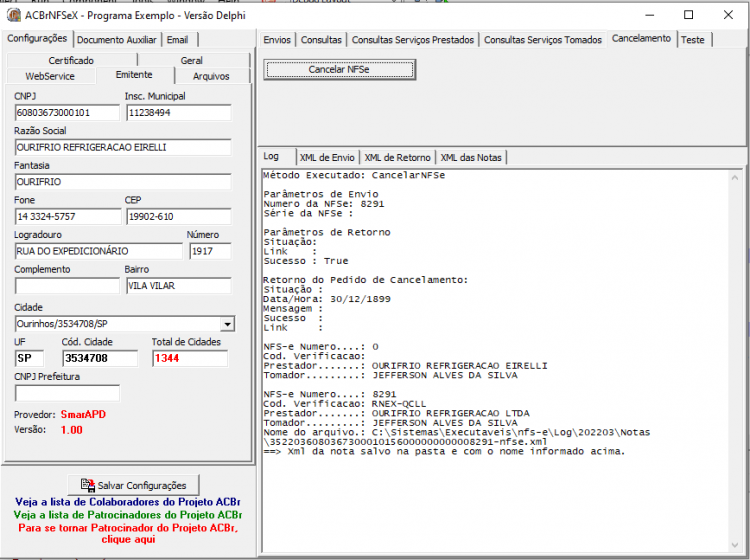This screenshot has height=560, width=750.
Task: Focus the Logradouro field
Action: (99, 251)
